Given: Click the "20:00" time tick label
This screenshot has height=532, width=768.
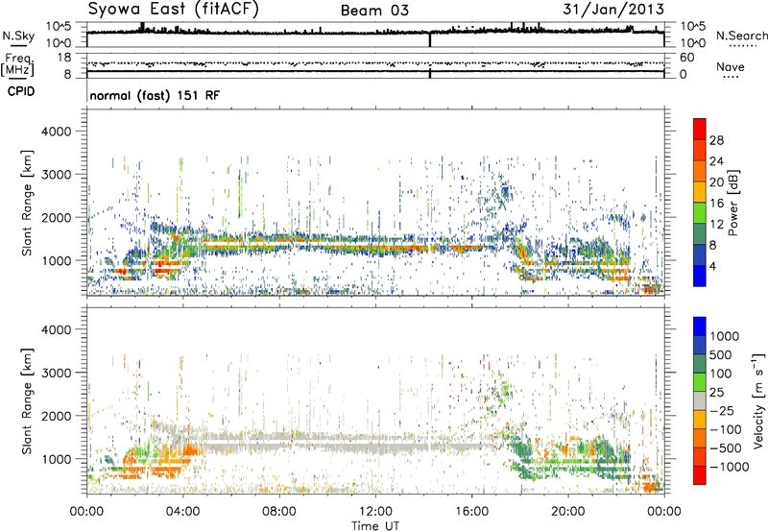Looking at the screenshot, I should pyautogui.click(x=568, y=512).
